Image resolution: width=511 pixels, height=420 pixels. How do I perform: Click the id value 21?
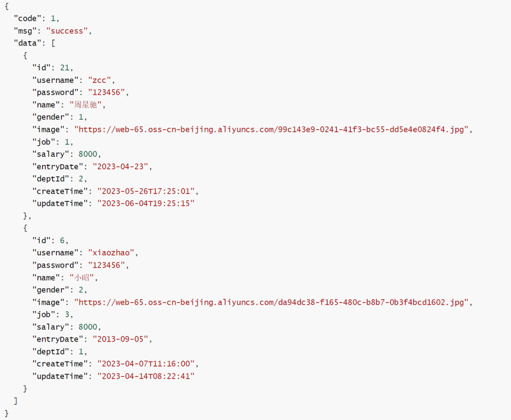point(65,68)
